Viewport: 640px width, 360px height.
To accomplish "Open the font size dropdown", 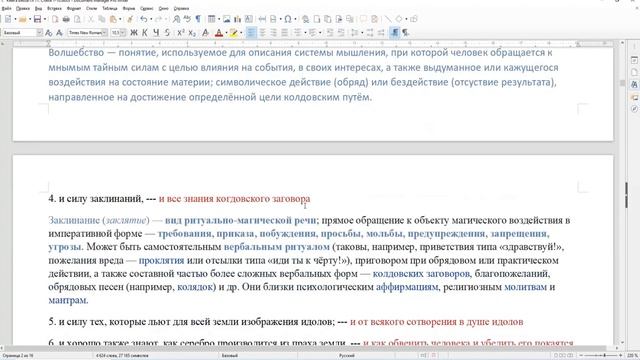I will click(123, 33).
